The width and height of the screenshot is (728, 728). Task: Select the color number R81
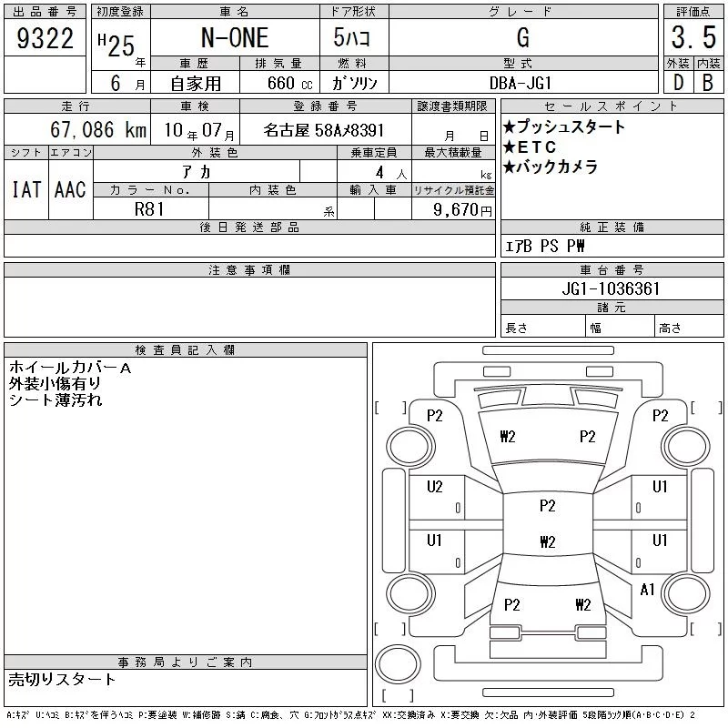click(149, 209)
